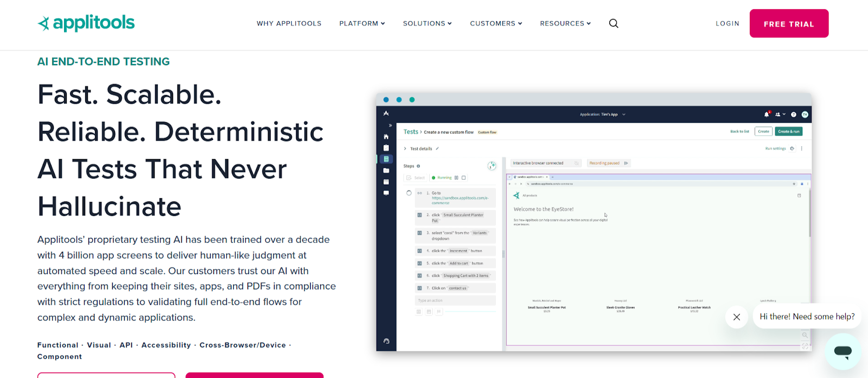Open the team users dropdown in demo app
Screen dimensions: 868x378
(x=780, y=114)
